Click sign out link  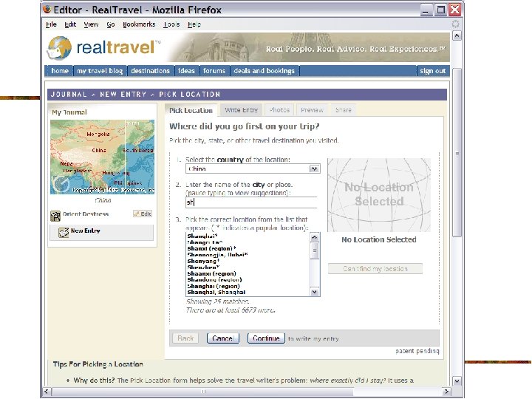coord(432,71)
